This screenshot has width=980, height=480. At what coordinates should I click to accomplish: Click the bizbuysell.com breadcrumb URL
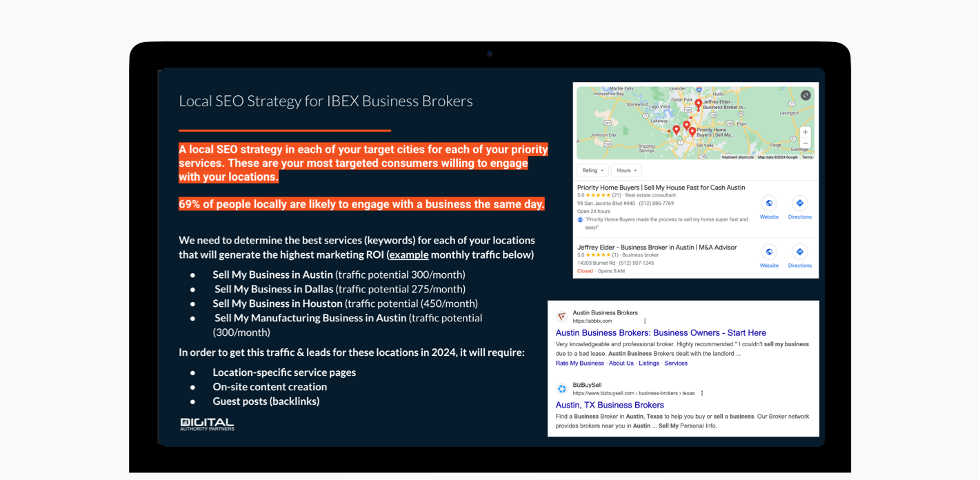click(633, 394)
